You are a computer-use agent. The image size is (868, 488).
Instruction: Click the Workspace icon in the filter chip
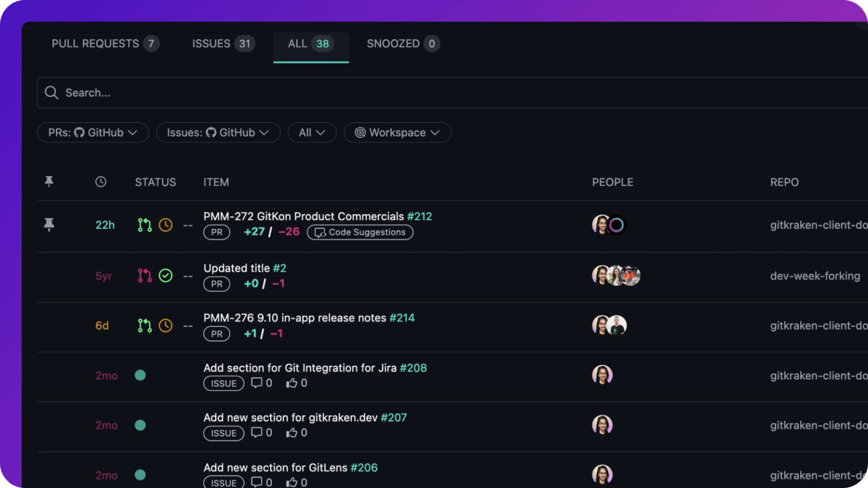(360, 132)
